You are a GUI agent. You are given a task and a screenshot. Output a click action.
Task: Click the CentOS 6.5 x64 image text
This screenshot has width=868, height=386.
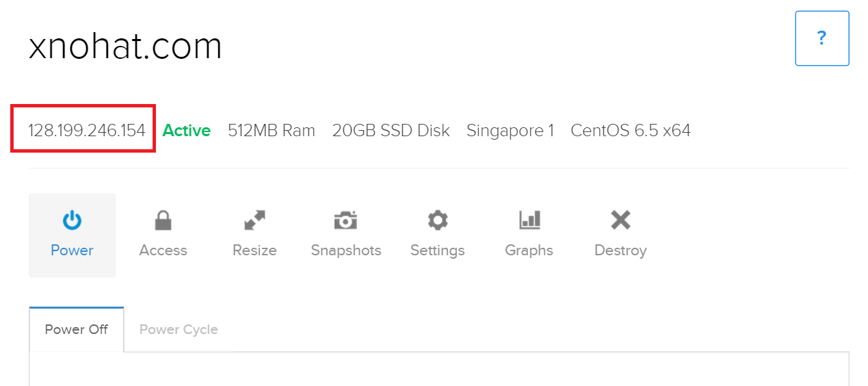pos(630,130)
